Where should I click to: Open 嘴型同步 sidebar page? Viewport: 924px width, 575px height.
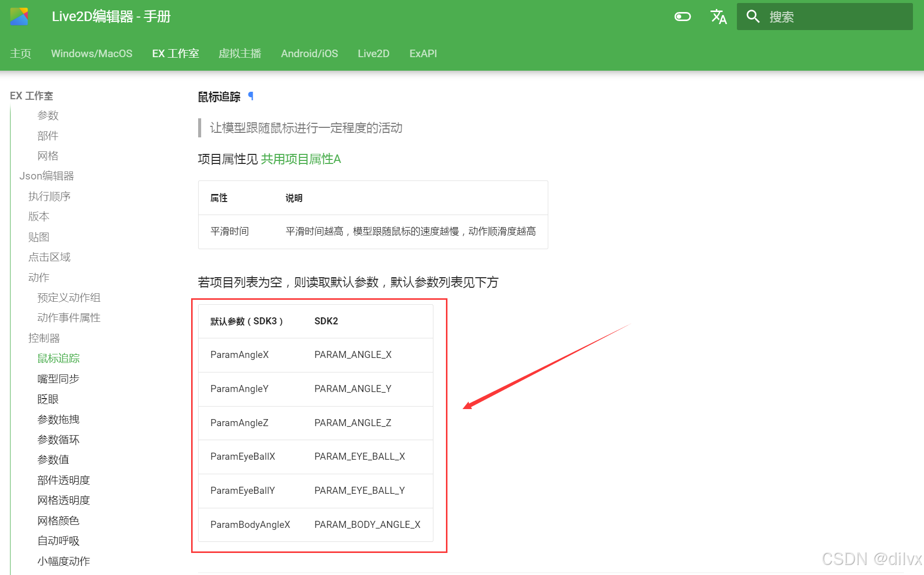[x=59, y=379]
